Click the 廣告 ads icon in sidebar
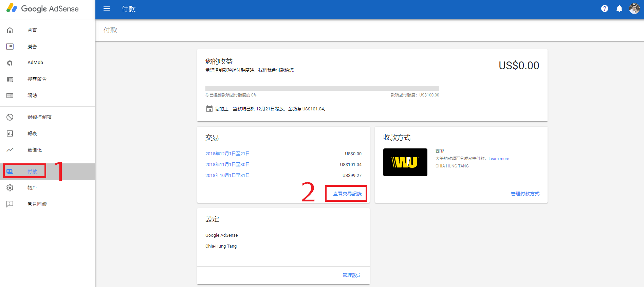 coord(10,47)
